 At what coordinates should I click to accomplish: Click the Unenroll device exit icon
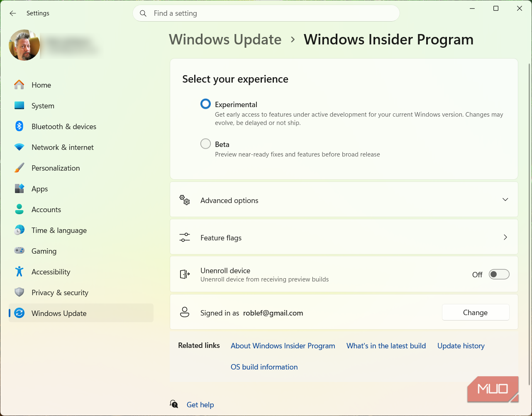click(x=185, y=274)
